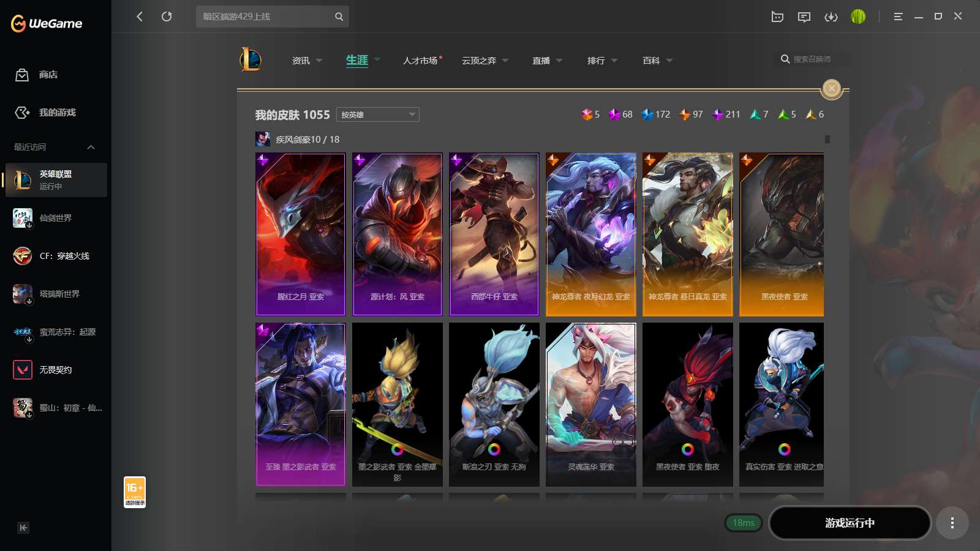The image size is (980, 551).
Task: Open 蛮荒志异: 起源 game icon
Action: pyautogui.click(x=23, y=332)
